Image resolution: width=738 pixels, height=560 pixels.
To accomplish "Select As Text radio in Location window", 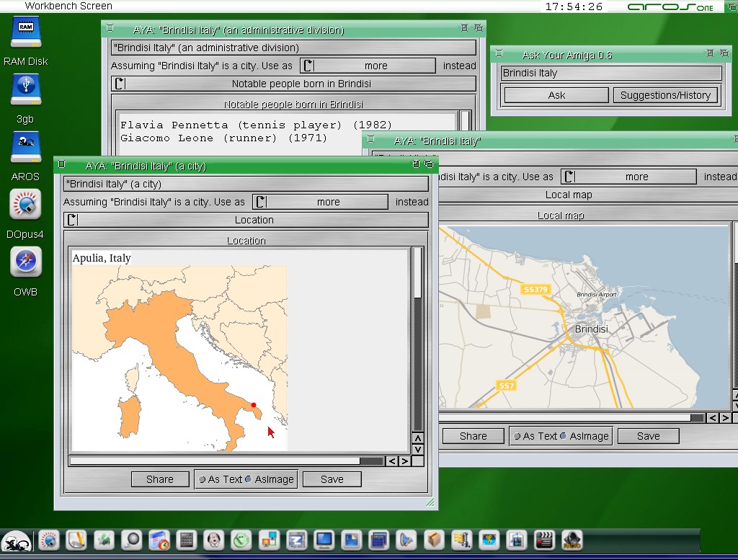I will pos(203,479).
